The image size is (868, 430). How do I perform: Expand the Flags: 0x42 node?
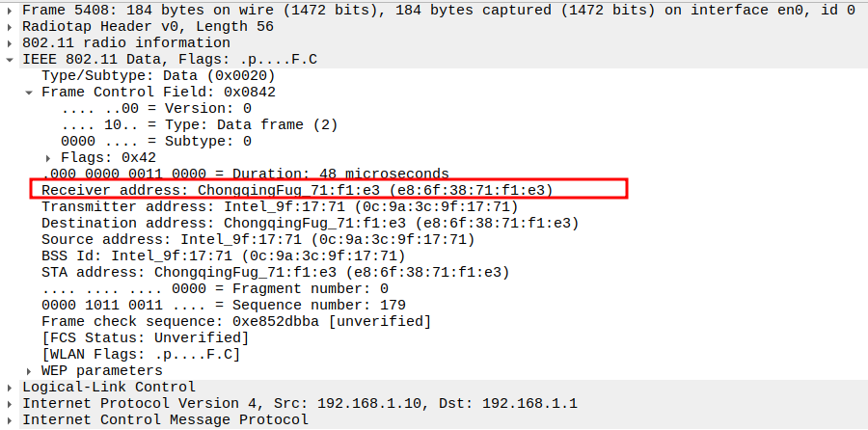[49, 157]
